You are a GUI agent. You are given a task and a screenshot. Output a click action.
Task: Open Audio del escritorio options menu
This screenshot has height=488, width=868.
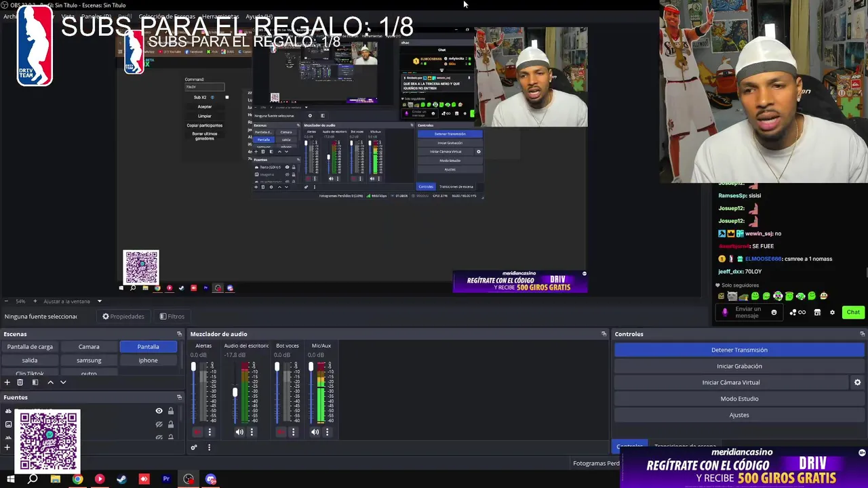click(x=252, y=432)
